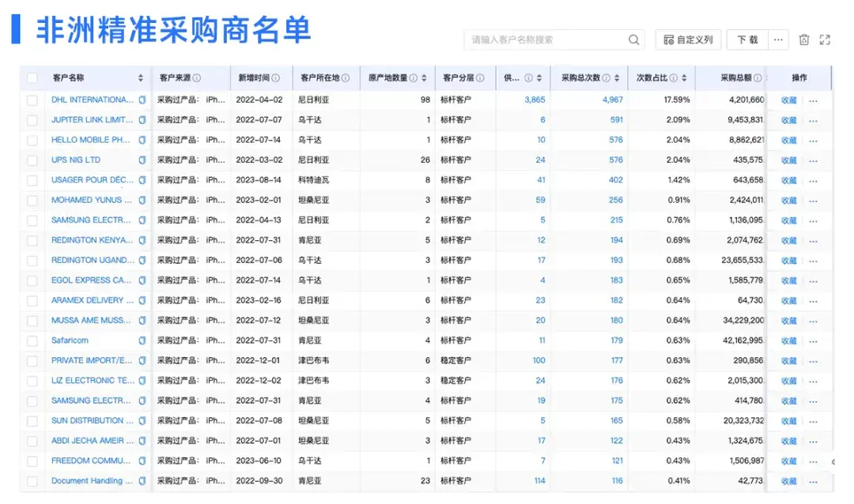854x504 pixels.
Task: Select checkbox of Safaricom row
Action: pyautogui.click(x=32, y=341)
